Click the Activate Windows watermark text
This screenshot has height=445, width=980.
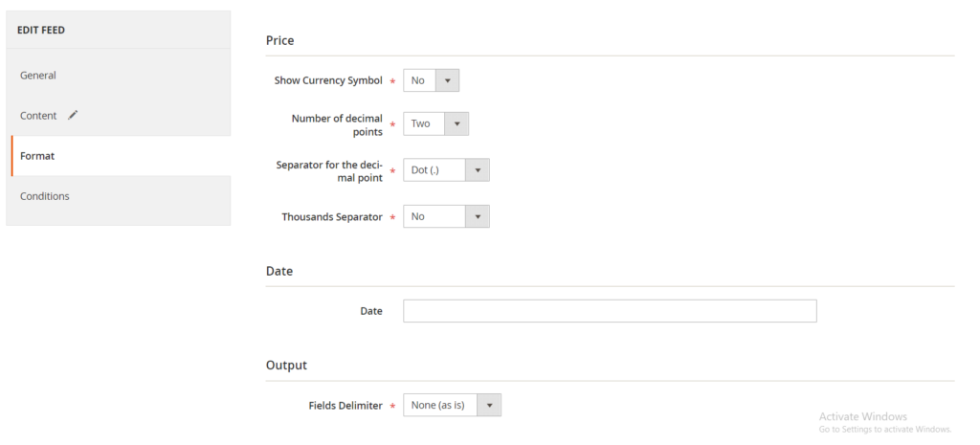click(862, 417)
